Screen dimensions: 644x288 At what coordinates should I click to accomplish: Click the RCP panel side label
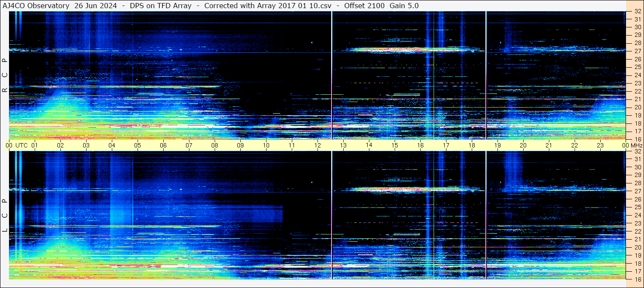(5, 75)
